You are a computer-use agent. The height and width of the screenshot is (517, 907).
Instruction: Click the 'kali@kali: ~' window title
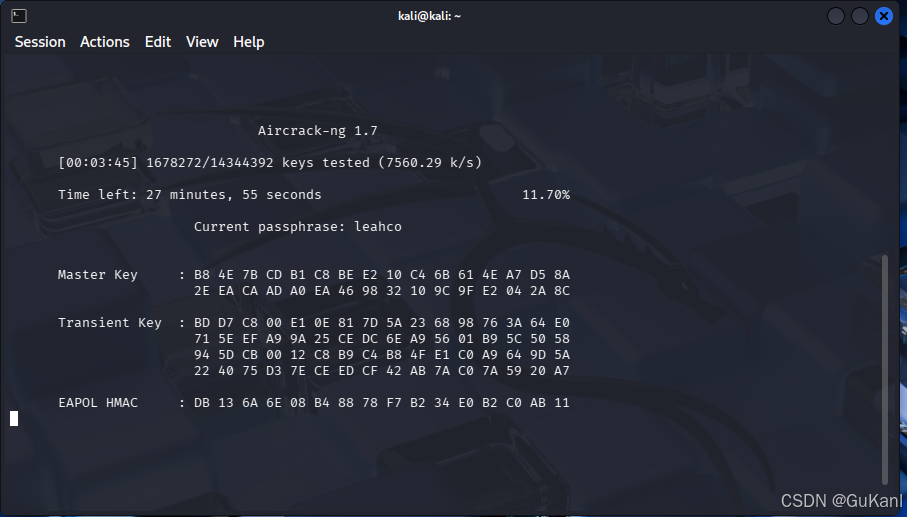click(x=429, y=16)
